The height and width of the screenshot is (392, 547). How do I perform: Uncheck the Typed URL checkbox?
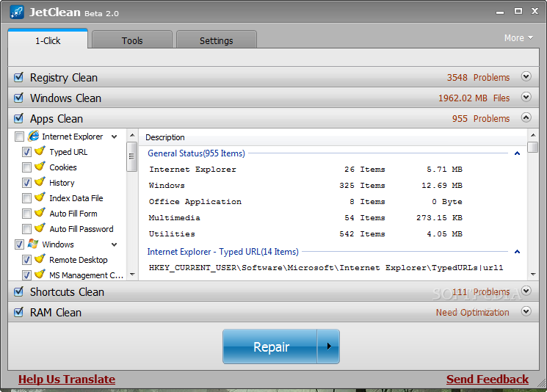pos(26,152)
